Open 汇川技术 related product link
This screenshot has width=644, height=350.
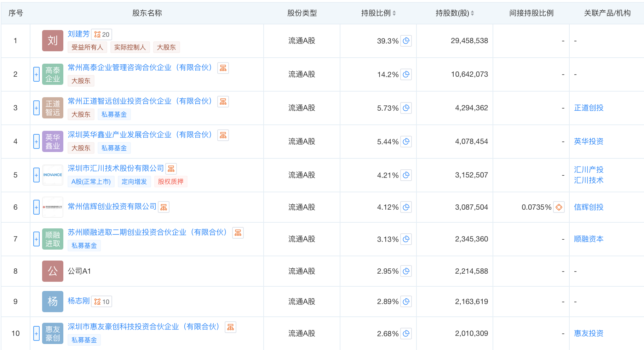589,180
